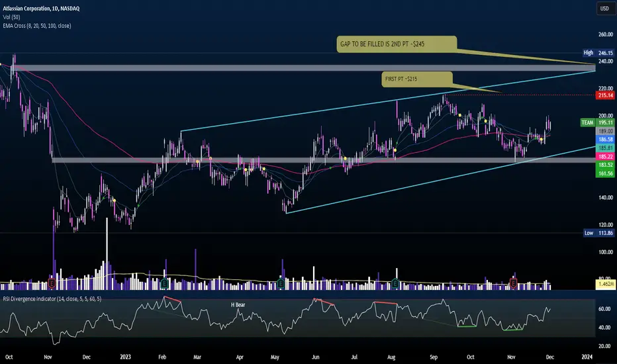Click the red 215.14 price line label
Image resolution: width=617 pixels, height=364 pixels.
coord(606,95)
